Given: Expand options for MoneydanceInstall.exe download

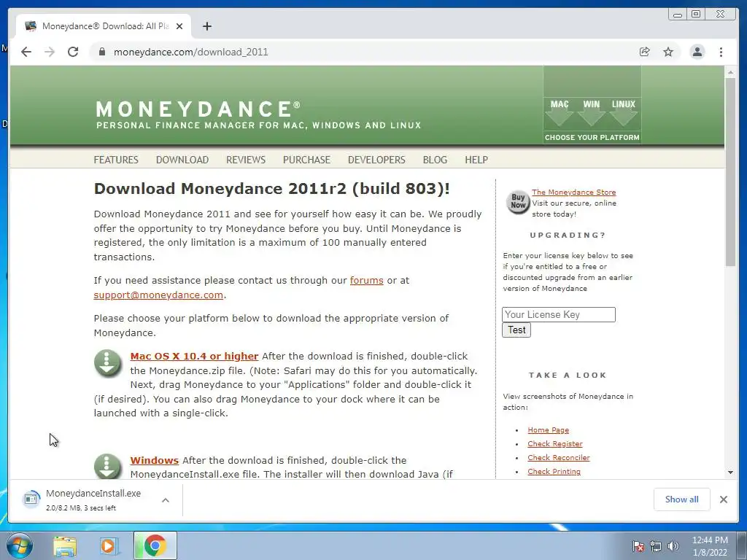Looking at the screenshot, I should click(x=166, y=500).
